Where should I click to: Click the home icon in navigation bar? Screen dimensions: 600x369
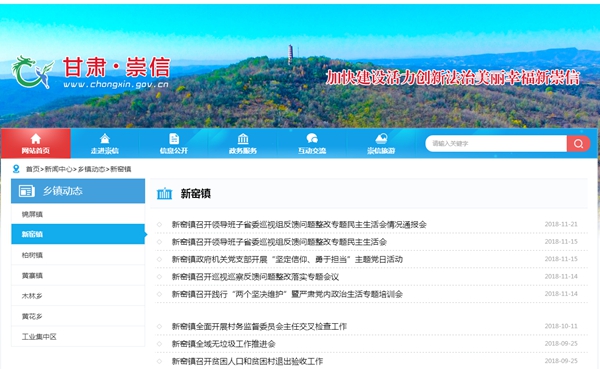coord(36,139)
